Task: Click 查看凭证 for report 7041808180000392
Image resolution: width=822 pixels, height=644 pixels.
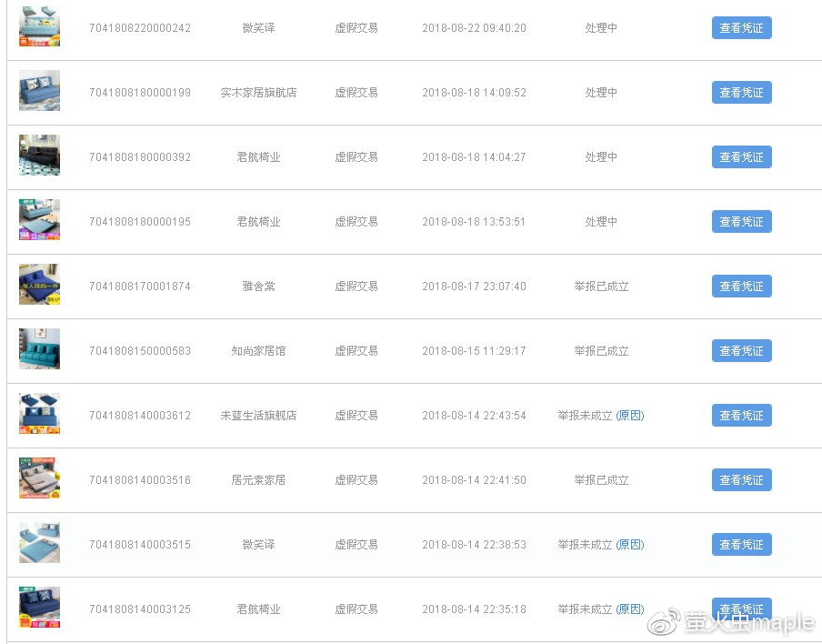Action: point(741,156)
